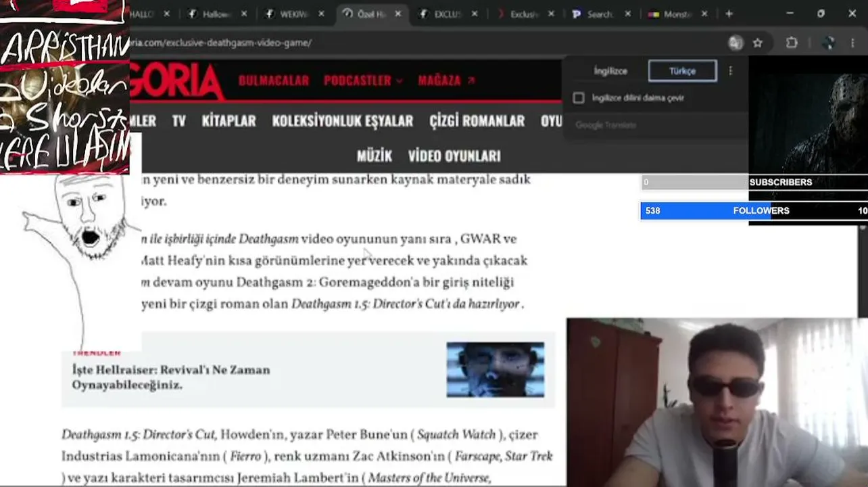Close the 'Search' tab
The image size is (868, 487).
click(628, 14)
